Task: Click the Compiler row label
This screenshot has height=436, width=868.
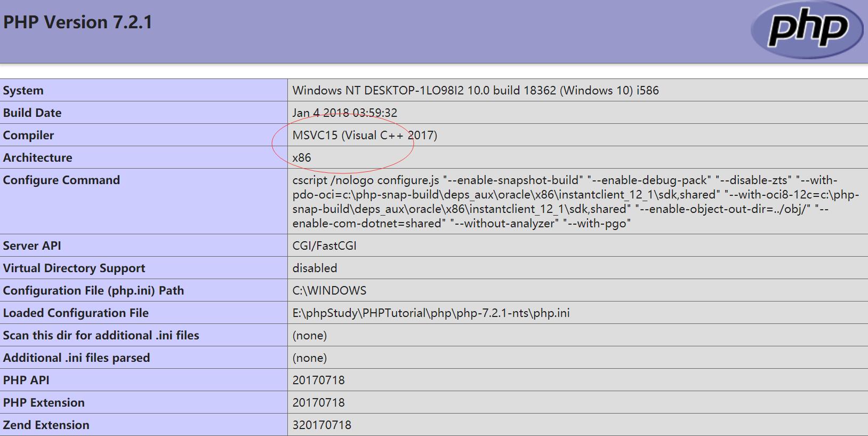Action: (28, 136)
